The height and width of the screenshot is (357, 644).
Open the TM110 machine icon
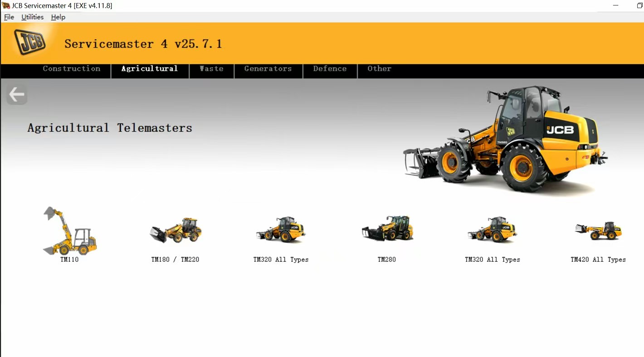tap(70, 231)
